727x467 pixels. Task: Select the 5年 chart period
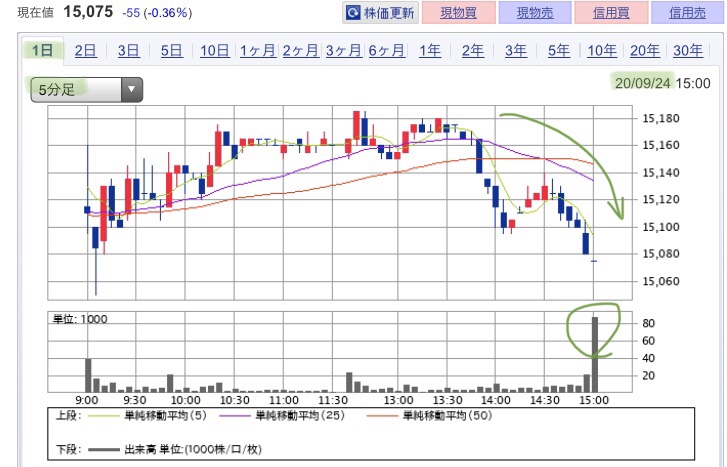[x=559, y=50]
